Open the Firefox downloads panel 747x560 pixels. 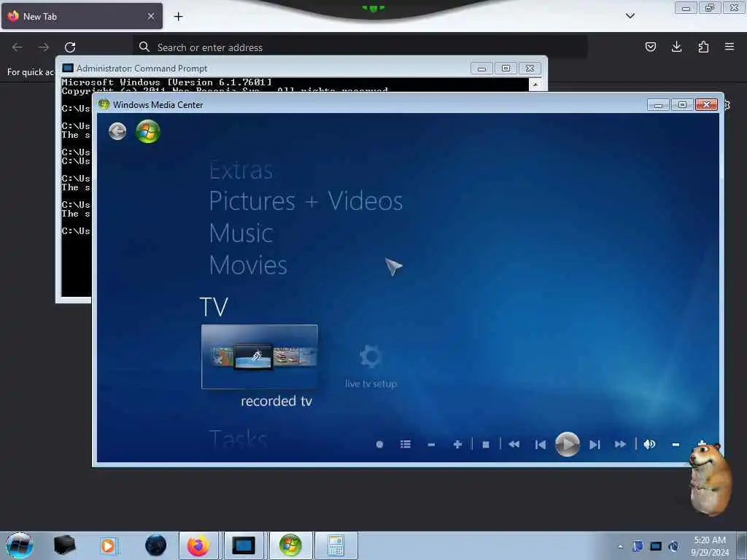pyautogui.click(x=676, y=47)
